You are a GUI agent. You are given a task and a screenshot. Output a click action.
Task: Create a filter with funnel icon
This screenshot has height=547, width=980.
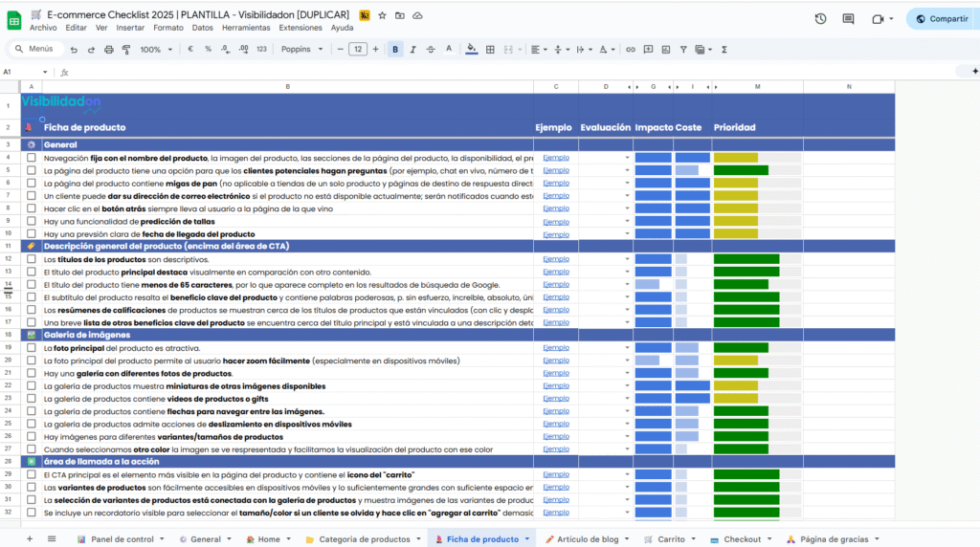click(682, 49)
